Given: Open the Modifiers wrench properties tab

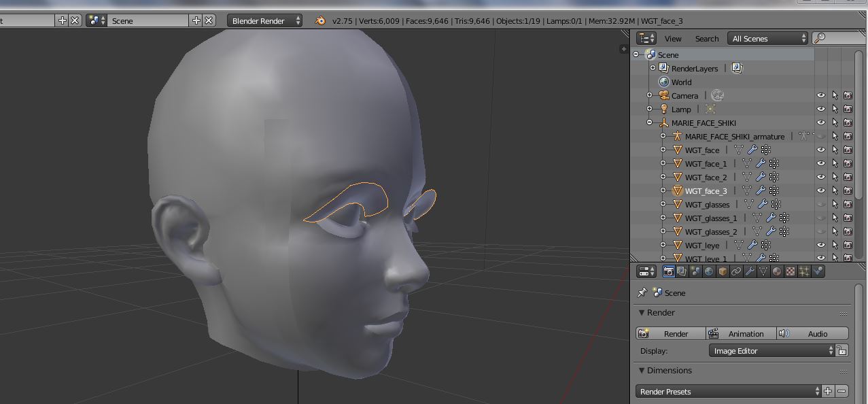Looking at the screenshot, I should [750, 271].
